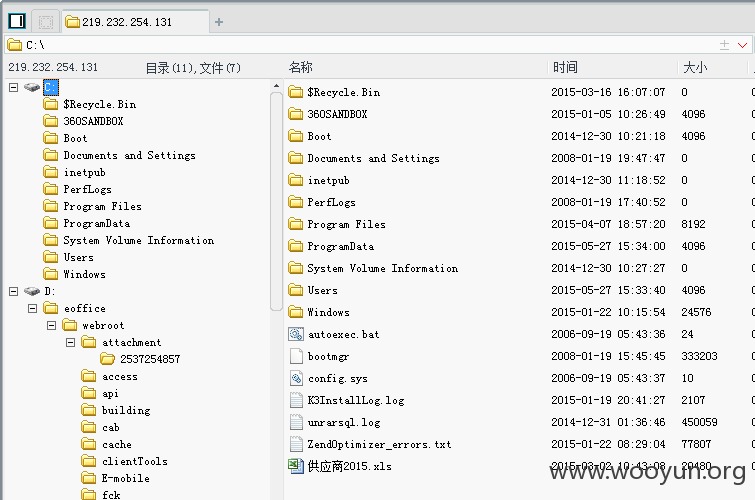Viewport: 755px width, 500px height.
Task: Open the 2537254857 folder in tree
Action: [150, 359]
